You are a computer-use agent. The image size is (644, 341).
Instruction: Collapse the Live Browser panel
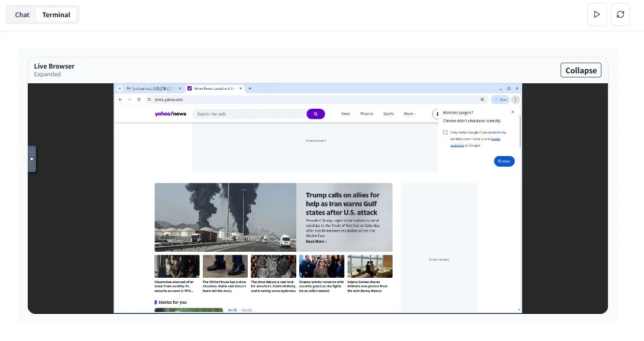click(x=581, y=70)
